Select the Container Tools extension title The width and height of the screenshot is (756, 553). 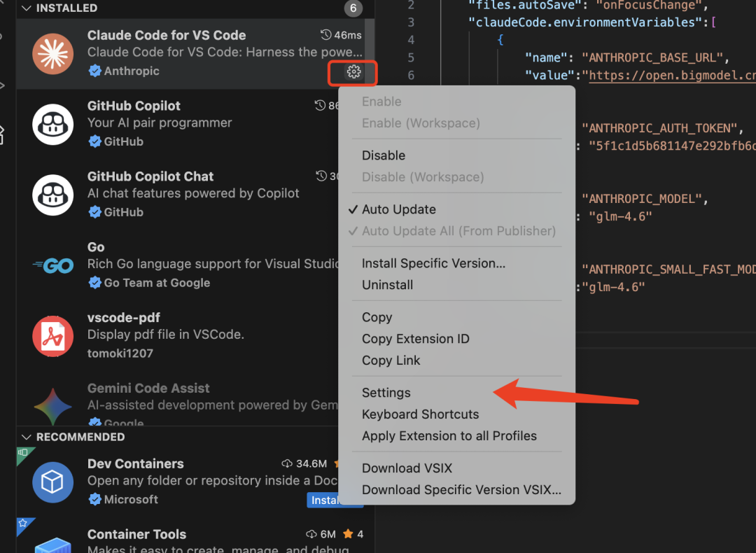(136, 534)
